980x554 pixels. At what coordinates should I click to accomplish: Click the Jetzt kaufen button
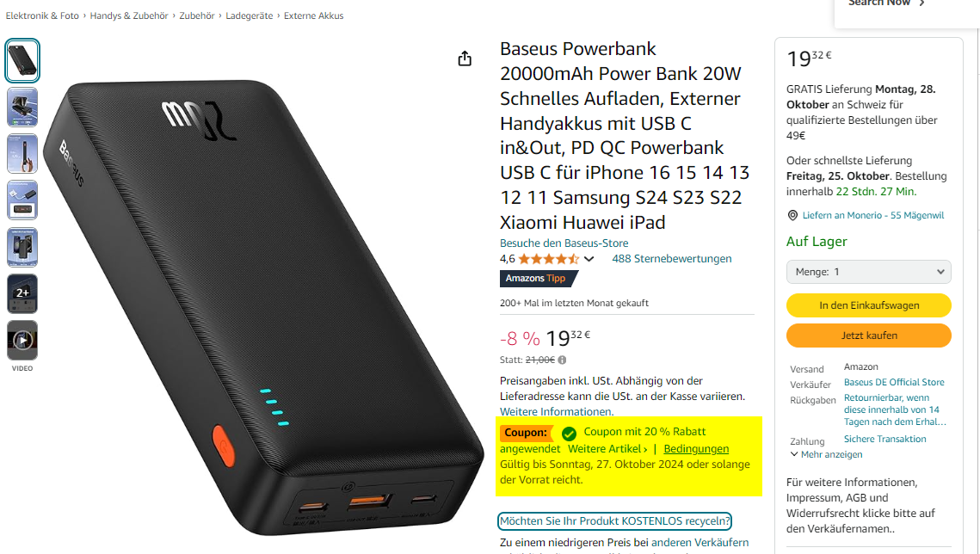coord(869,335)
